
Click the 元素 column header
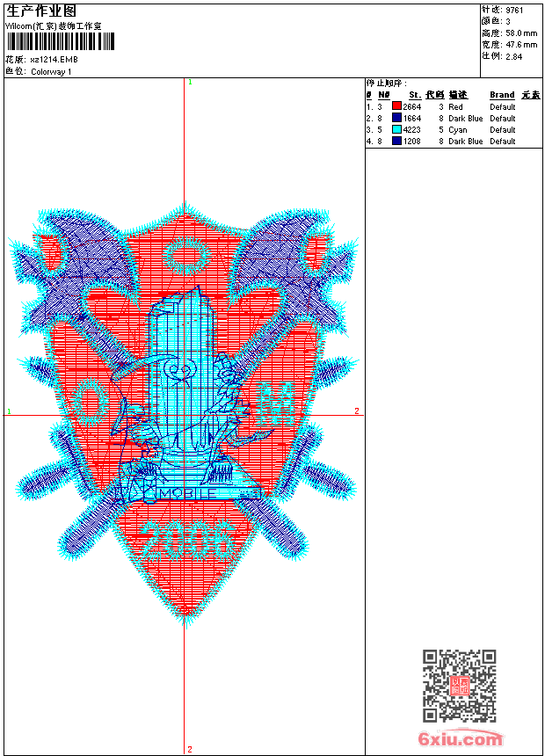point(531,95)
